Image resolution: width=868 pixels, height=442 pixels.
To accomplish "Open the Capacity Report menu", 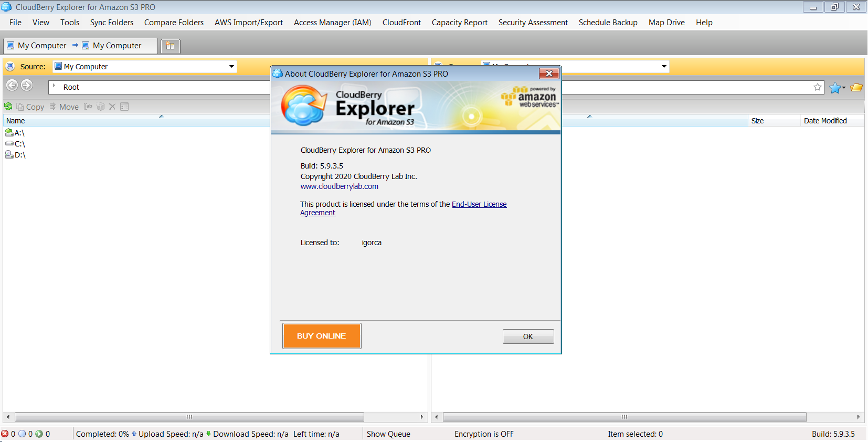I will click(459, 23).
